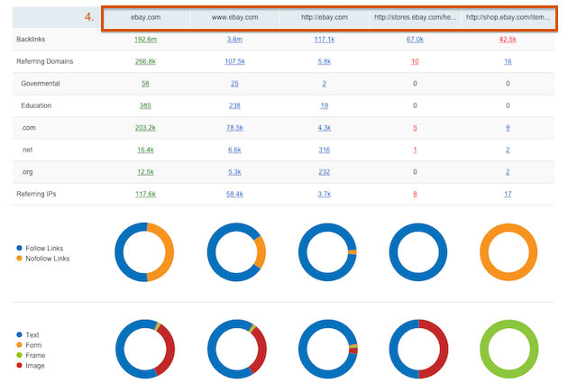Click the 58 Governmental domains link
568x392 pixels.
point(145,84)
